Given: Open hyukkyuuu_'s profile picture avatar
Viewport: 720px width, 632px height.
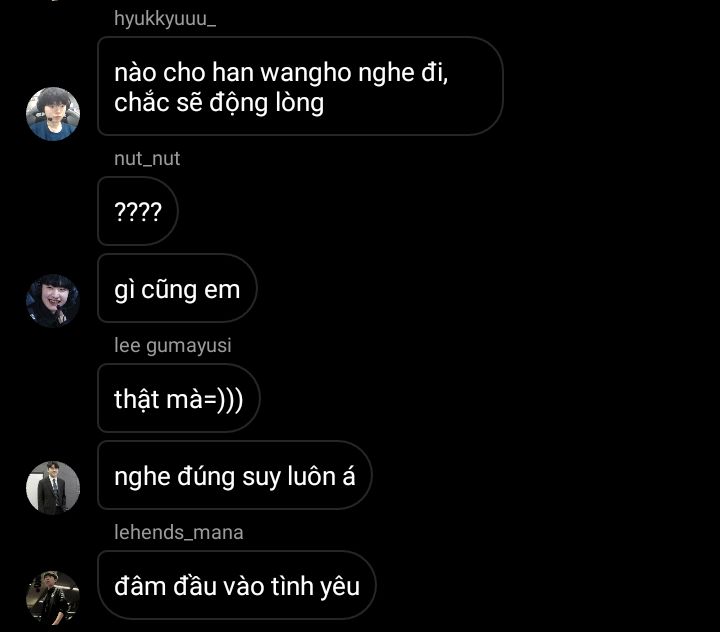Looking at the screenshot, I should click(53, 113).
